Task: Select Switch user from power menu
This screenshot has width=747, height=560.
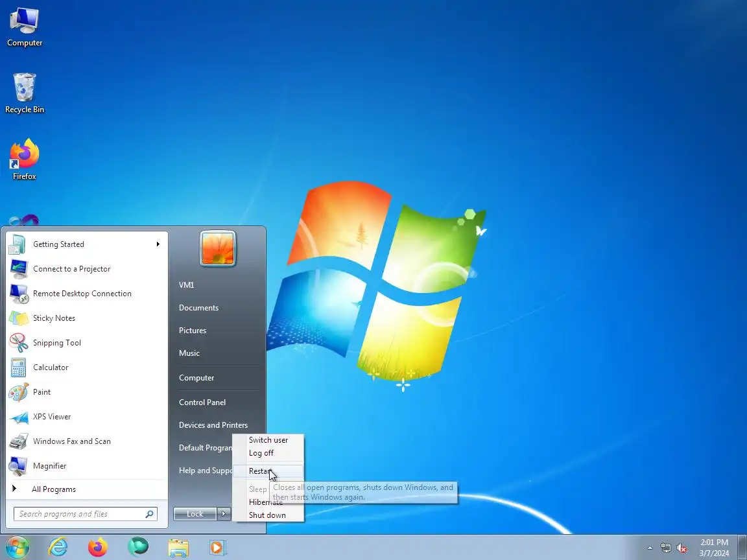Action: coord(268,440)
